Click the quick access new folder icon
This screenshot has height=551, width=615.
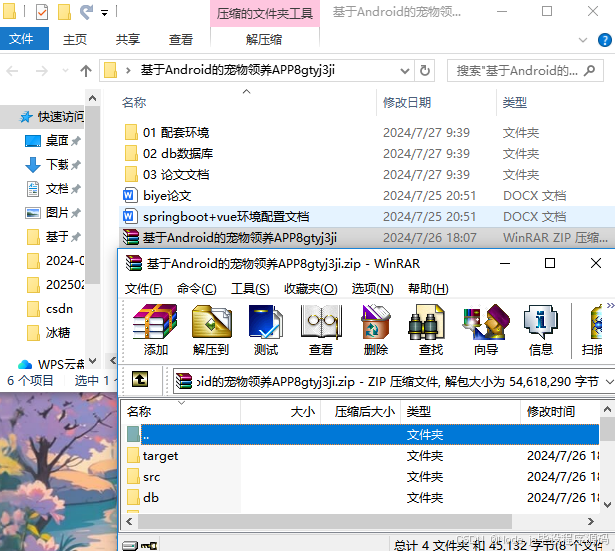(64, 12)
